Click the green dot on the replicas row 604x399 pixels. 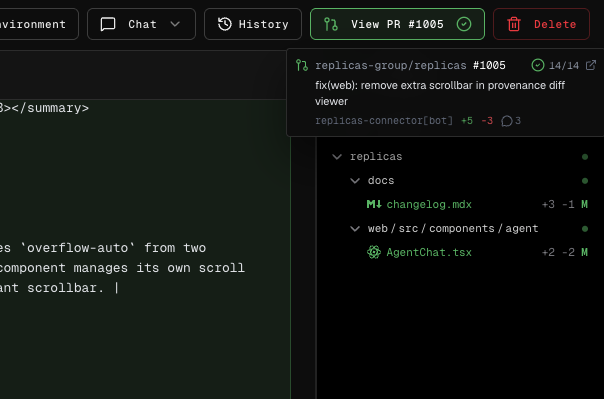pyautogui.click(x=585, y=157)
